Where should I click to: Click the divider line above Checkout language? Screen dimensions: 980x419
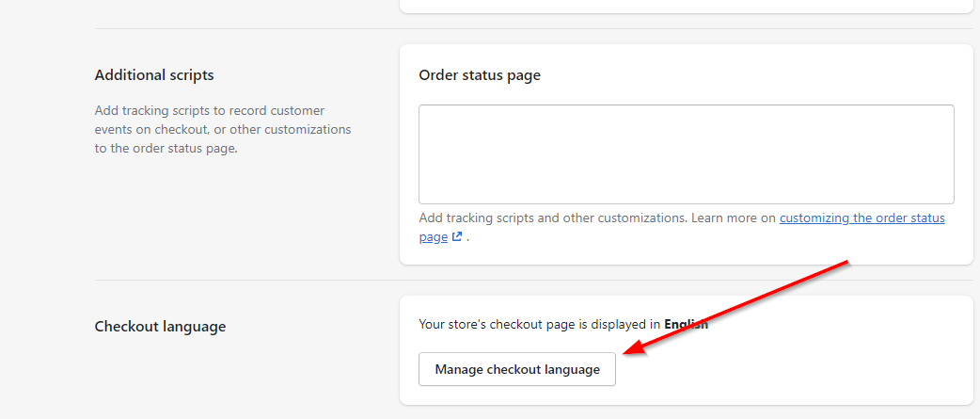[534, 281]
